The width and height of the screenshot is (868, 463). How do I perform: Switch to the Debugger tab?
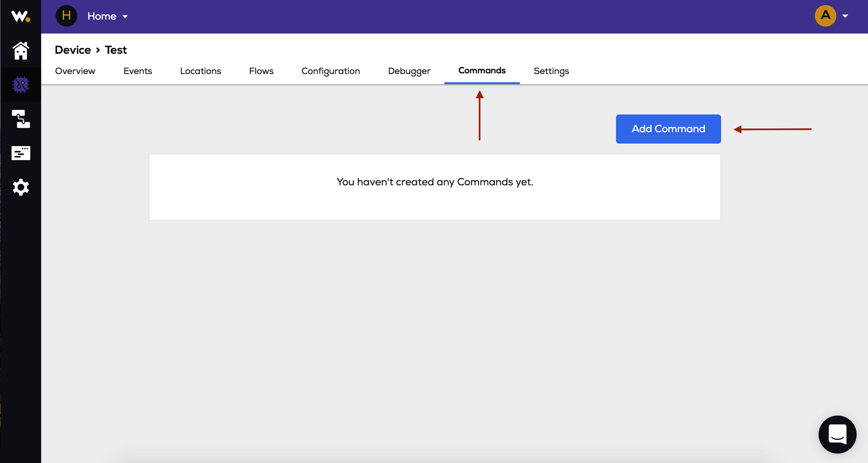[x=409, y=71]
